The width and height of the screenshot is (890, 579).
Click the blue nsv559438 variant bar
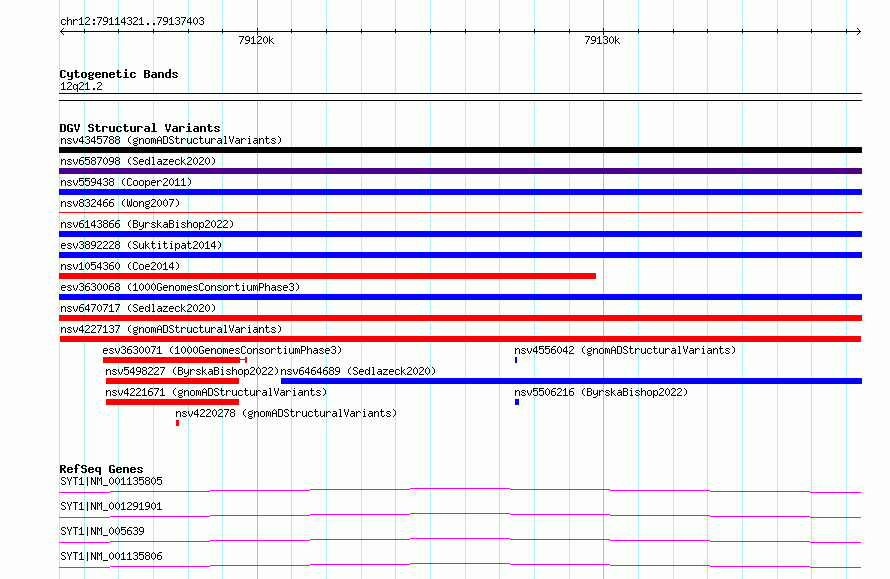(460, 192)
